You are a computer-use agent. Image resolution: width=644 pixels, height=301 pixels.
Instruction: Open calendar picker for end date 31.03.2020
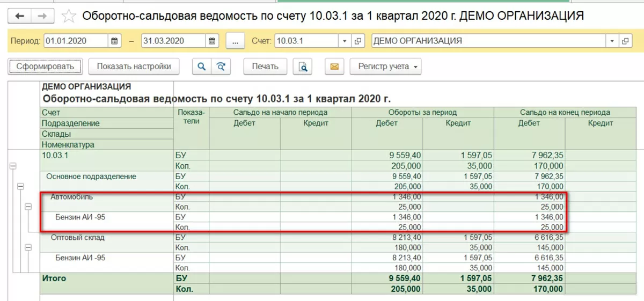coord(213,41)
